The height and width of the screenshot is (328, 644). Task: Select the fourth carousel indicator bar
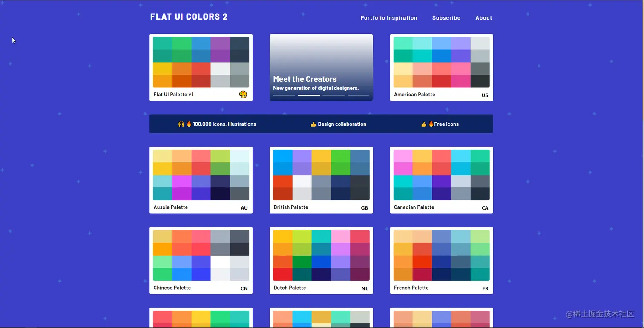[358, 96]
